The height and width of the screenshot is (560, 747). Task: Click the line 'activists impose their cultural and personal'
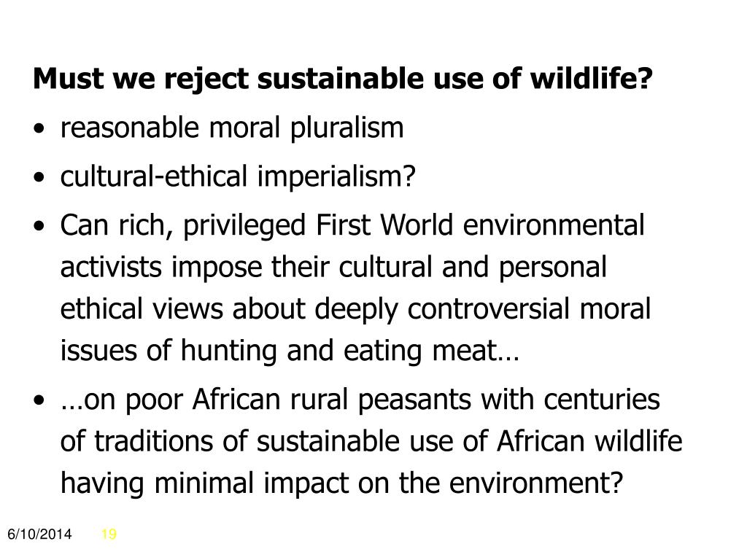[x=333, y=267]
